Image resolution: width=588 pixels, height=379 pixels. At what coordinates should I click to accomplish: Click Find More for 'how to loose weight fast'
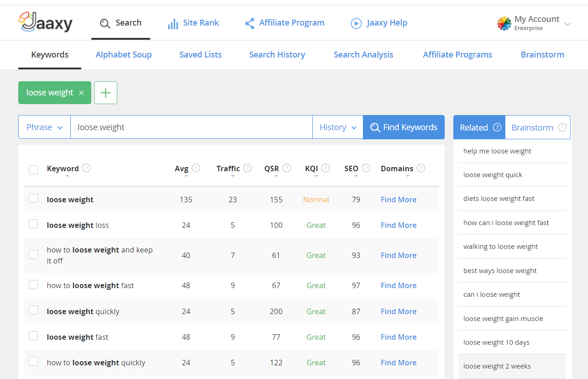tap(399, 285)
